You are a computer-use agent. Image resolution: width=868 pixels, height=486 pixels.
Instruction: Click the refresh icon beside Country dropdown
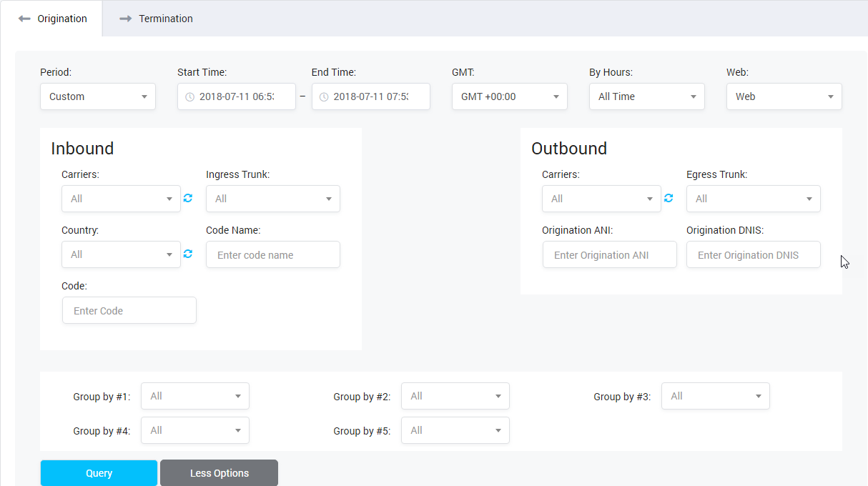(188, 254)
